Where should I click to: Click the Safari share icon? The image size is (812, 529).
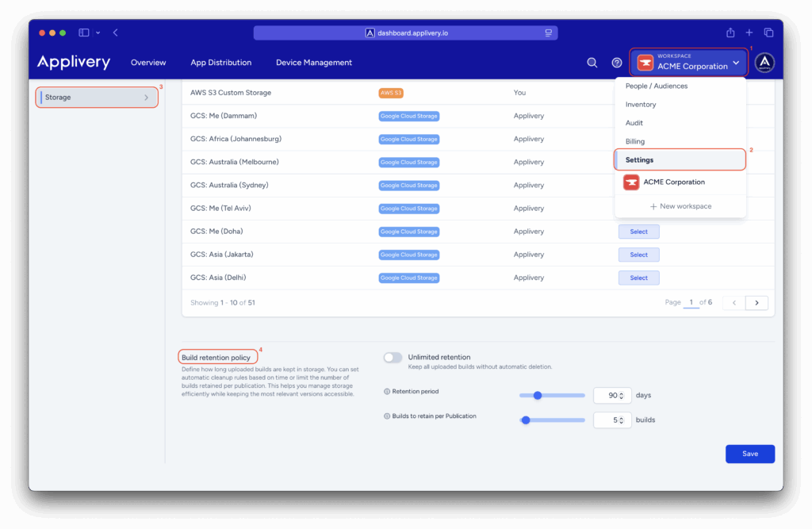point(730,33)
